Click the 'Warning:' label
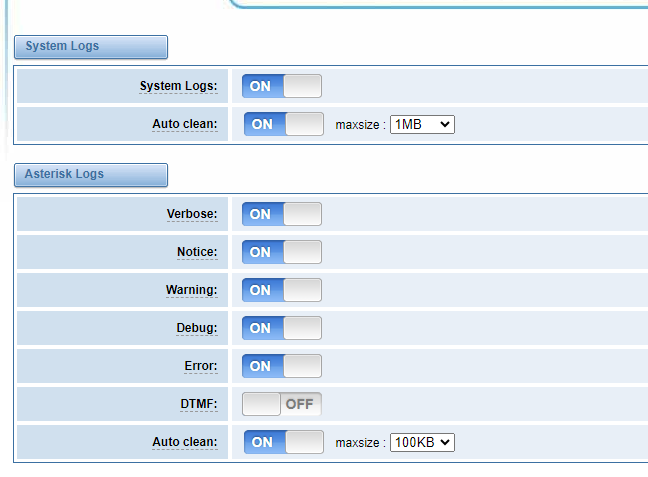 pyautogui.click(x=192, y=290)
